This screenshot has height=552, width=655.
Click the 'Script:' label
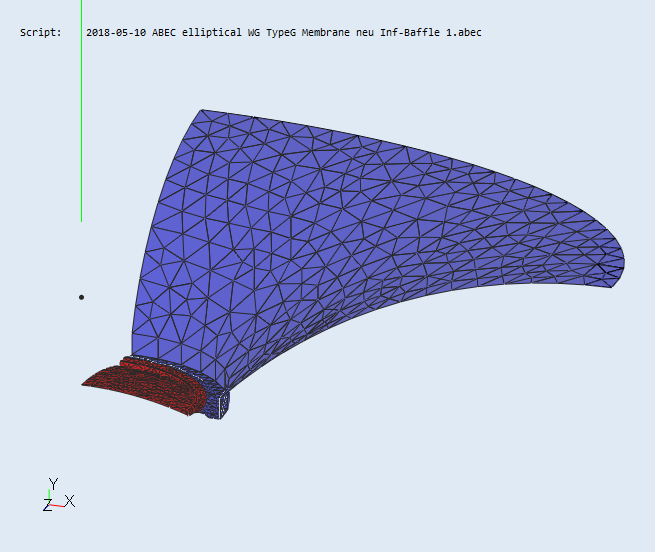(41, 33)
